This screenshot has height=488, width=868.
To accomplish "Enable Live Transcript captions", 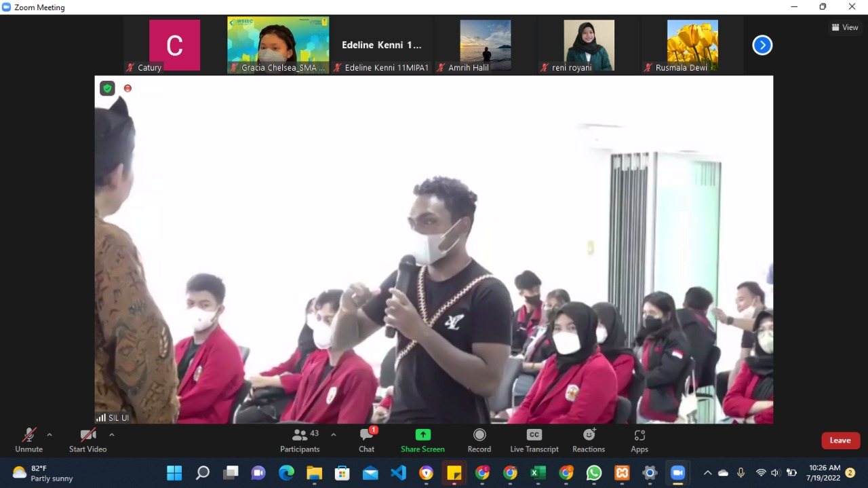I will click(534, 440).
